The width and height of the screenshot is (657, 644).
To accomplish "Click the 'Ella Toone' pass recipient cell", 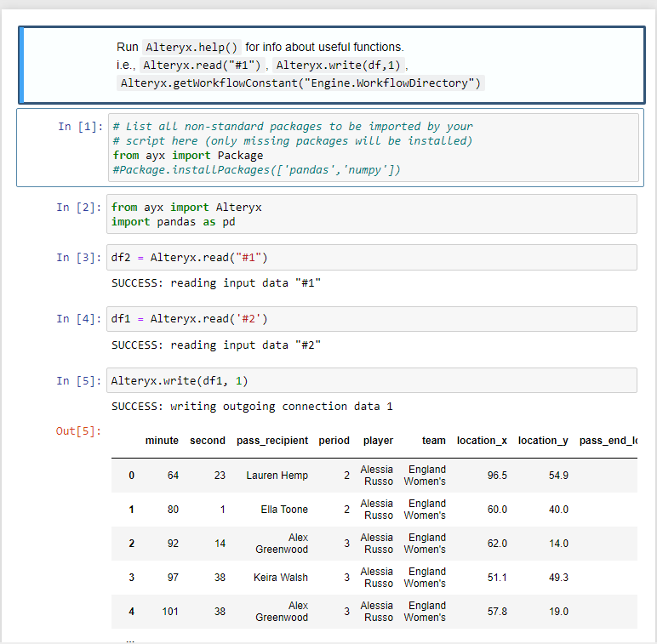I will 284,510.
